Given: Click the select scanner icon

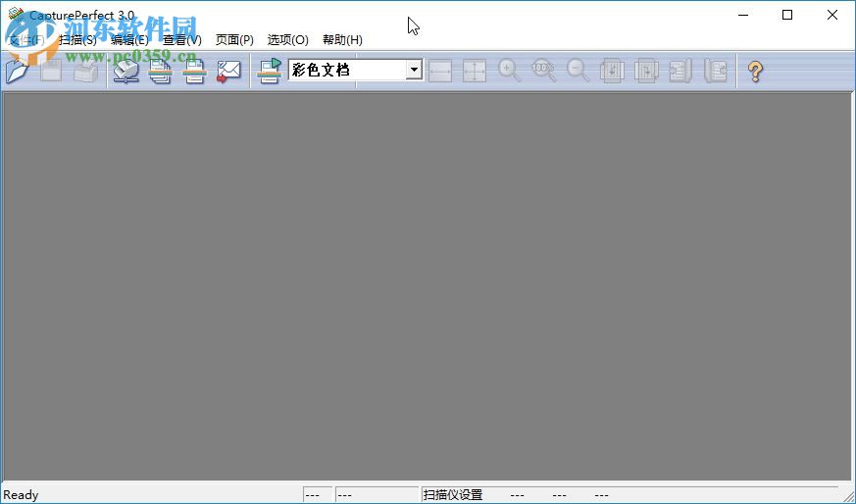Looking at the screenshot, I should coord(126,71).
